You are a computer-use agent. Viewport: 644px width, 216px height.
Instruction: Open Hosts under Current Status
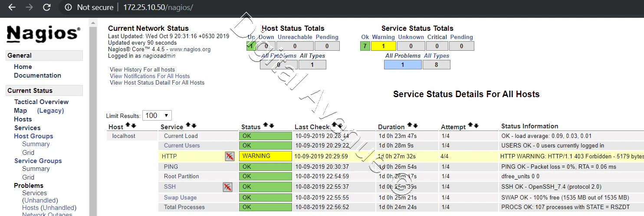(x=23, y=119)
